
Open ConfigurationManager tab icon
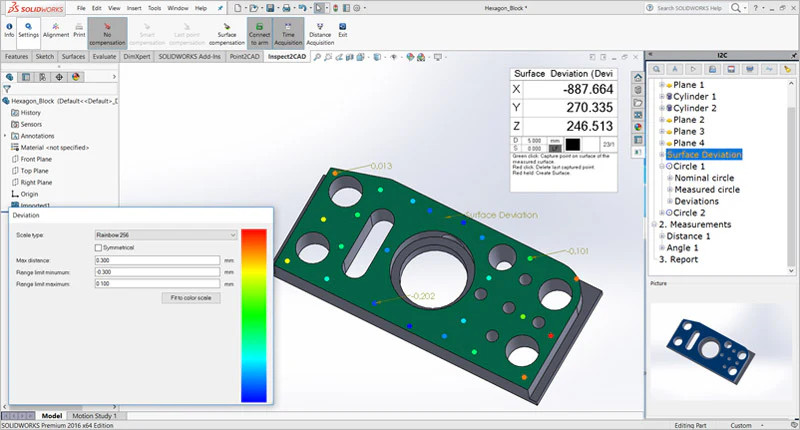point(42,77)
